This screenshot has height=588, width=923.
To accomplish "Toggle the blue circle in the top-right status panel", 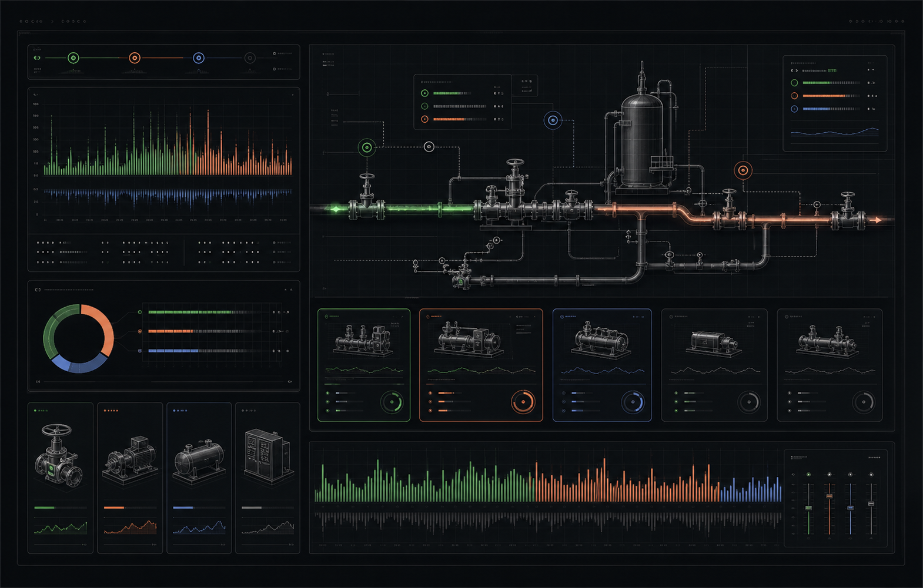I will [x=794, y=109].
